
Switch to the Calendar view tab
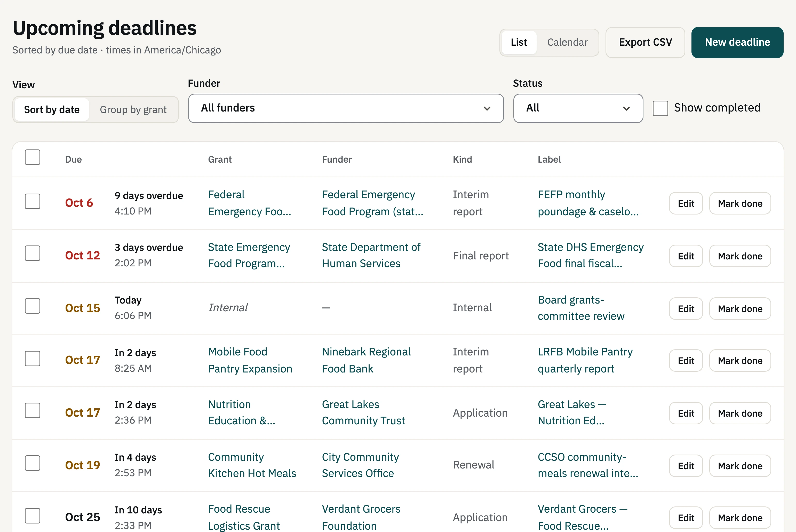pos(567,42)
